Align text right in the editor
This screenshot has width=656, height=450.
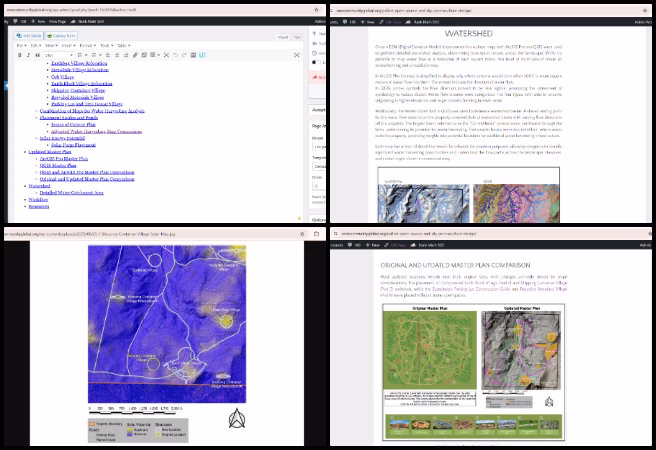pyautogui.click(x=126, y=55)
